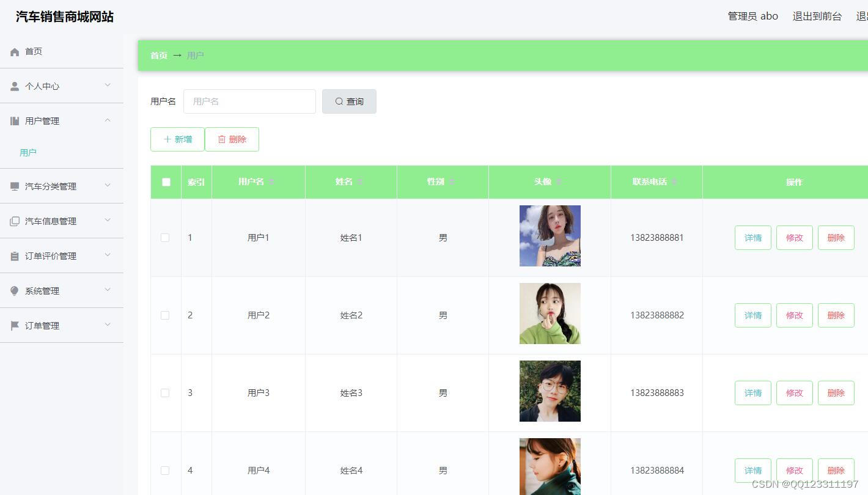Viewport: 868px width, 495px height.
Task: Click 退出到前台 link in top bar
Action: point(817,16)
